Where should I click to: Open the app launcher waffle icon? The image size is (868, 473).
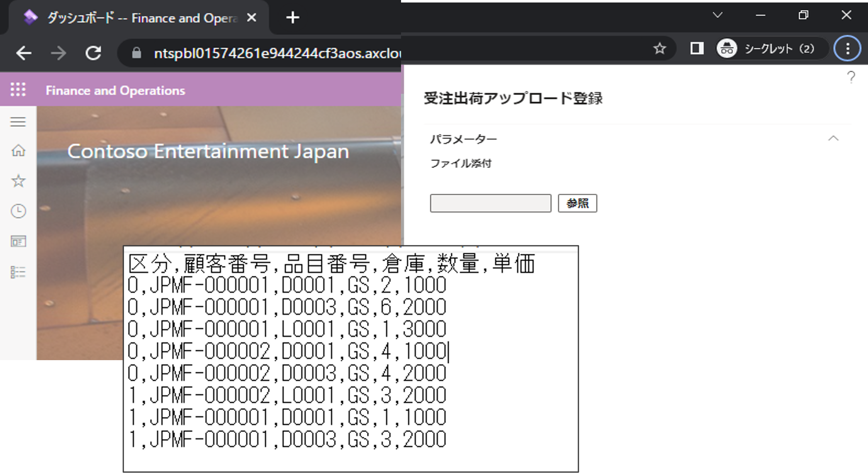(x=18, y=90)
